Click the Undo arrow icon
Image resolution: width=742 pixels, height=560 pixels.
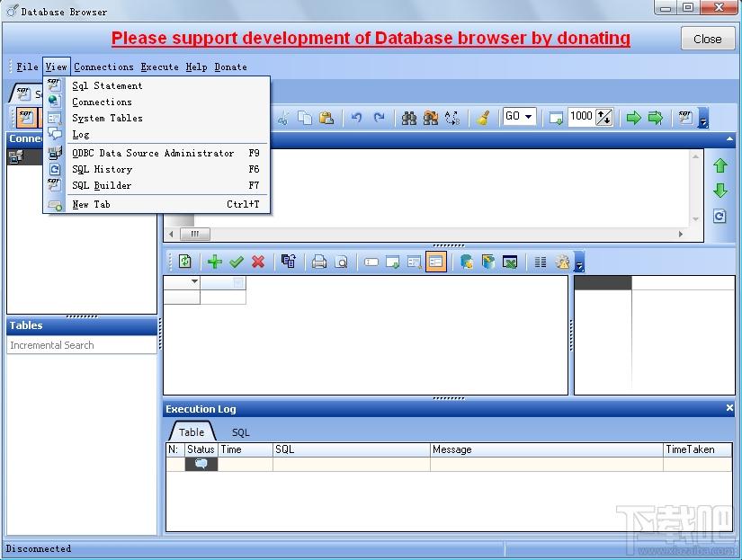tap(357, 118)
